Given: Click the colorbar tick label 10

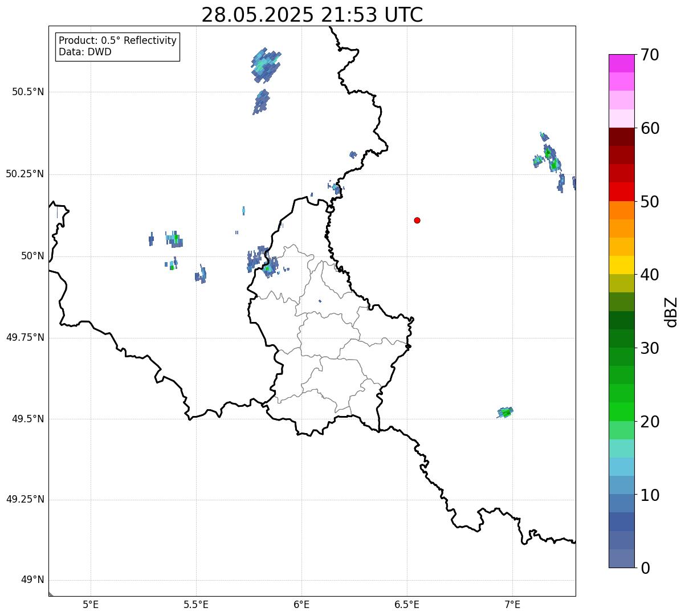Looking at the screenshot, I should coord(650,495).
